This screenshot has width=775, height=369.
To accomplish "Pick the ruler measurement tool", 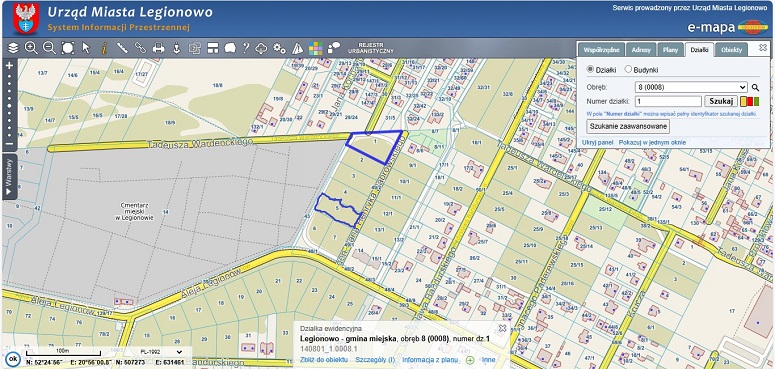I will pos(122,48).
